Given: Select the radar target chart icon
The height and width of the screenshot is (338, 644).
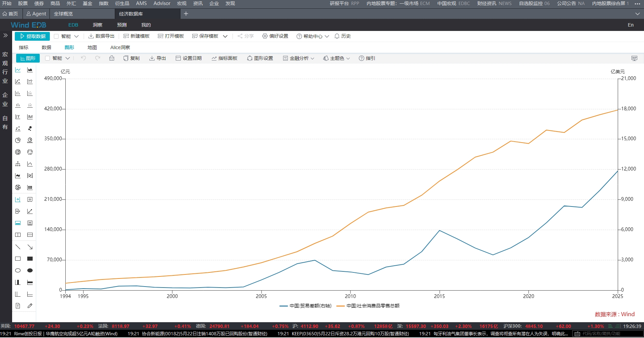Looking at the screenshot, I should [x=18, y=152].
